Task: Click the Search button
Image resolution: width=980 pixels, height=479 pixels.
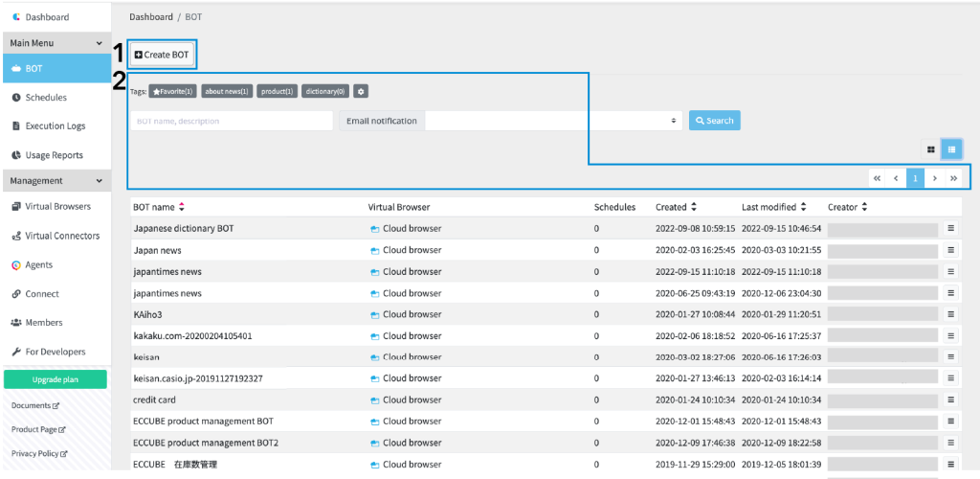Action: [714, 121]
